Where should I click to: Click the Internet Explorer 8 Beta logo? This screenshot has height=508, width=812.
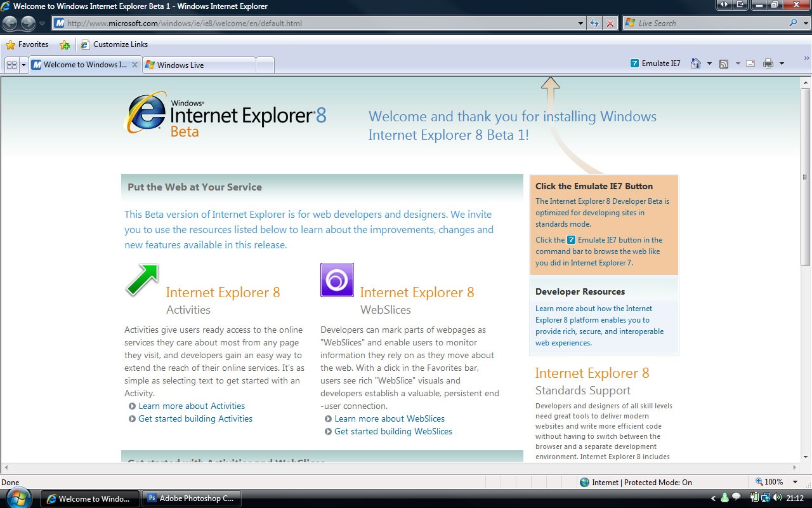coord(226,114)
